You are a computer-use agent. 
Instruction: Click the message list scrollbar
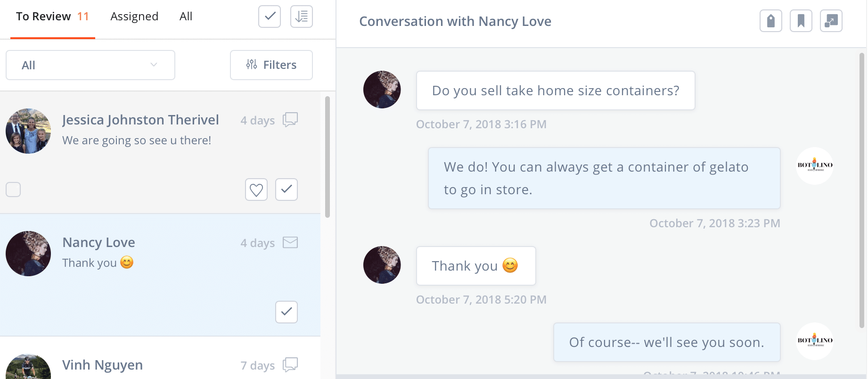coord(328,157)
